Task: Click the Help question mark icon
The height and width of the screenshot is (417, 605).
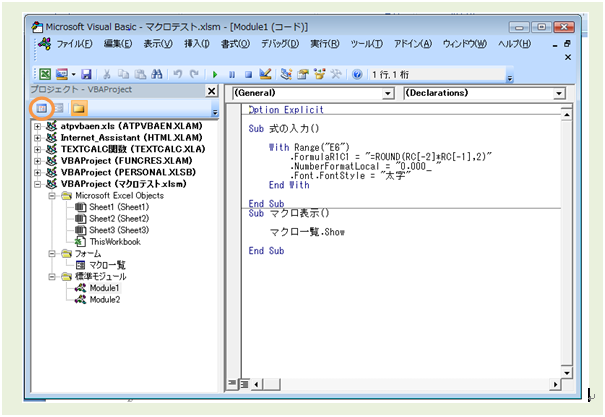Action: (357, 74)
